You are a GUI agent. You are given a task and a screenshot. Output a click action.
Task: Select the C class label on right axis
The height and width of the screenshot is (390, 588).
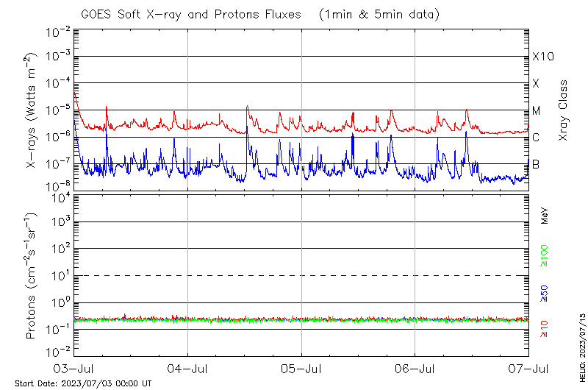[x=536, y=137]
